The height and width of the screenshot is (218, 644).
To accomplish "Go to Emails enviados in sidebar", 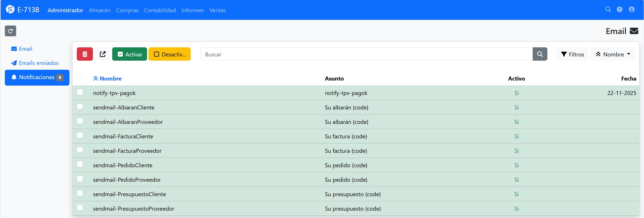I will pyautogui.click(x=39, y=63).
